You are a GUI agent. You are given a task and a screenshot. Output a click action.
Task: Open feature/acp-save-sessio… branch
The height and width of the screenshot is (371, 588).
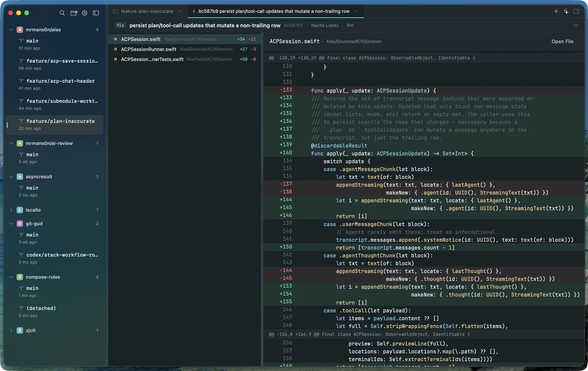pos(55,64)
